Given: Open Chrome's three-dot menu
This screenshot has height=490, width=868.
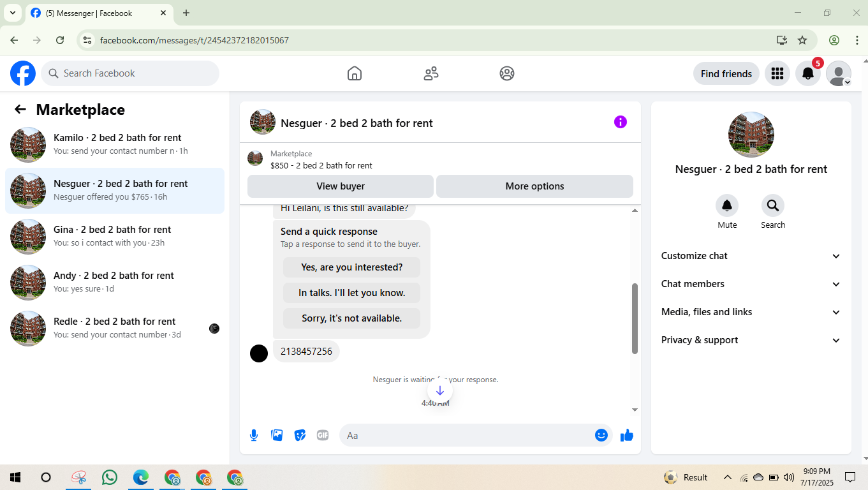Looking at the screenshot, I should pyautogui.click(x=857, y=40).
